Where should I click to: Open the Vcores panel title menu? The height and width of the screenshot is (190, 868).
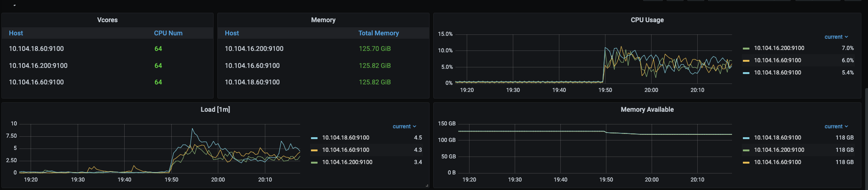click(107, 20)
